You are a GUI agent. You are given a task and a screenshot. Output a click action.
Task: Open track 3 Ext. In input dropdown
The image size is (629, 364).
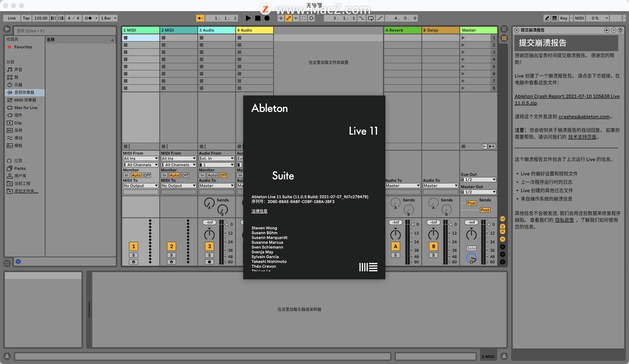click(217, 159)
